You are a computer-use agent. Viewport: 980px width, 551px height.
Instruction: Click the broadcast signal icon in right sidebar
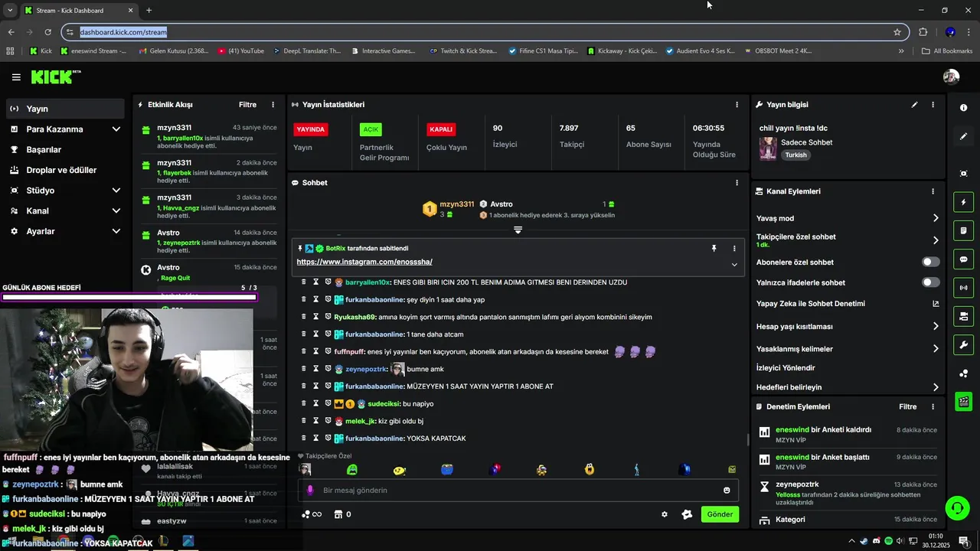[x=963, y=288]
